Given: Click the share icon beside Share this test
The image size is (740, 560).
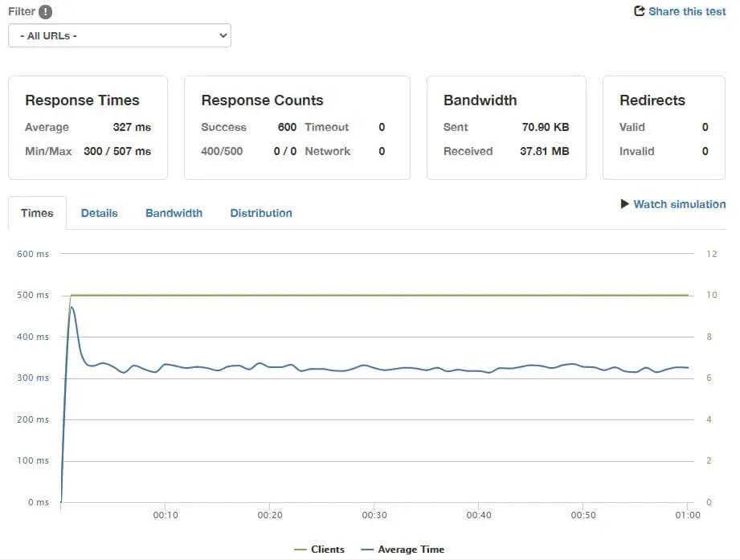Looking at the screenshot, I should pos(639,11).
